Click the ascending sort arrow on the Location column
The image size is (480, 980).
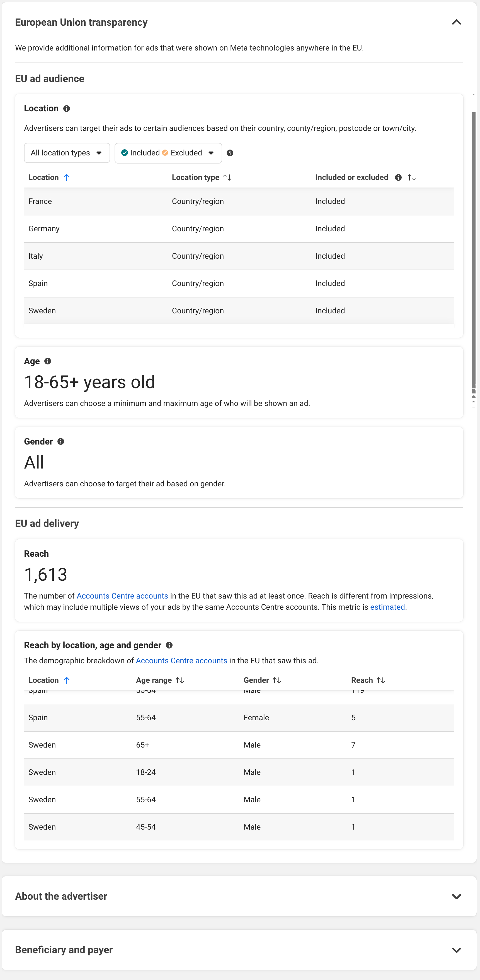67,177
